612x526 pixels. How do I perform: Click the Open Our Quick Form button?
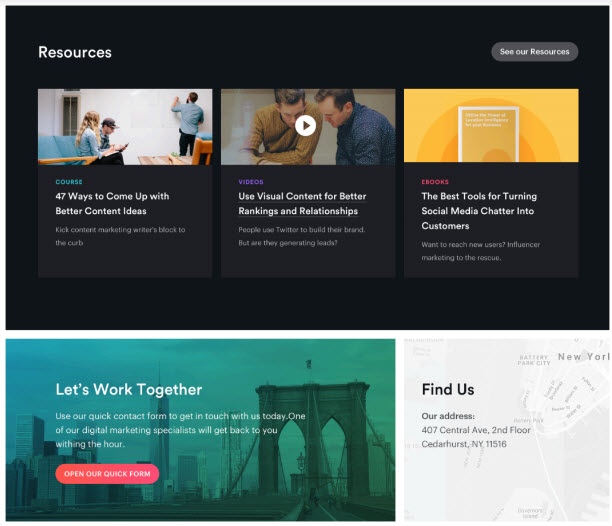click(x=107, y=474)
